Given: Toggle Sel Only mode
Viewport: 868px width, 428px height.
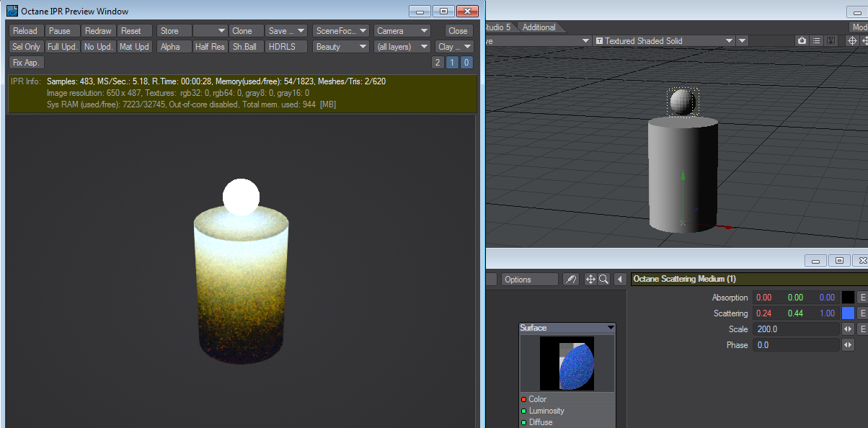Looking at the screenshot, I should (x=26, y=47).
